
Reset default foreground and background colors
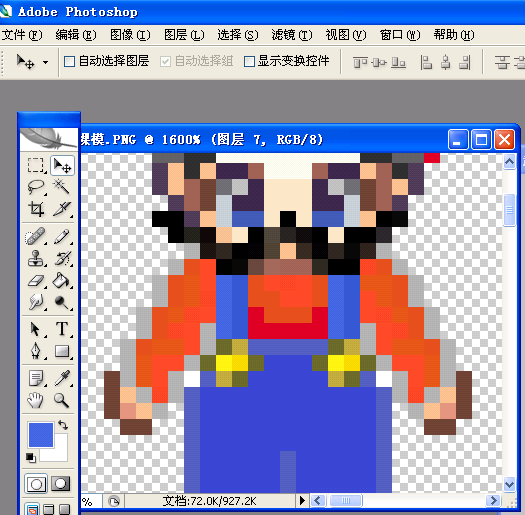click(31, 457)
